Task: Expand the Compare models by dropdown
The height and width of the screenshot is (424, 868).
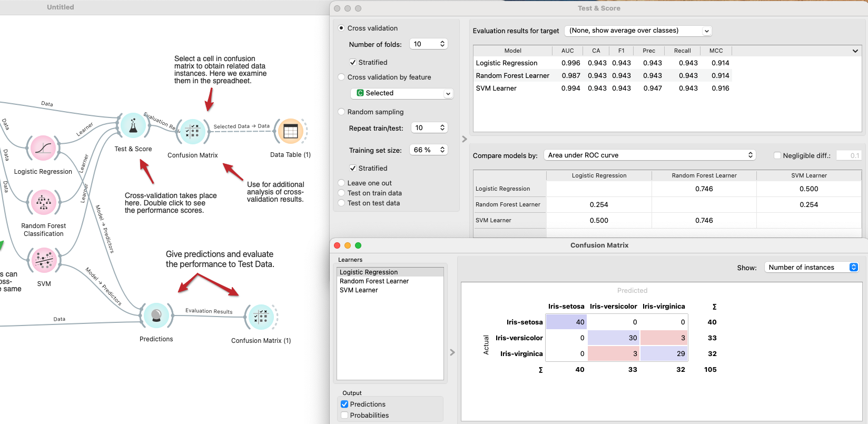Action: 649,155
